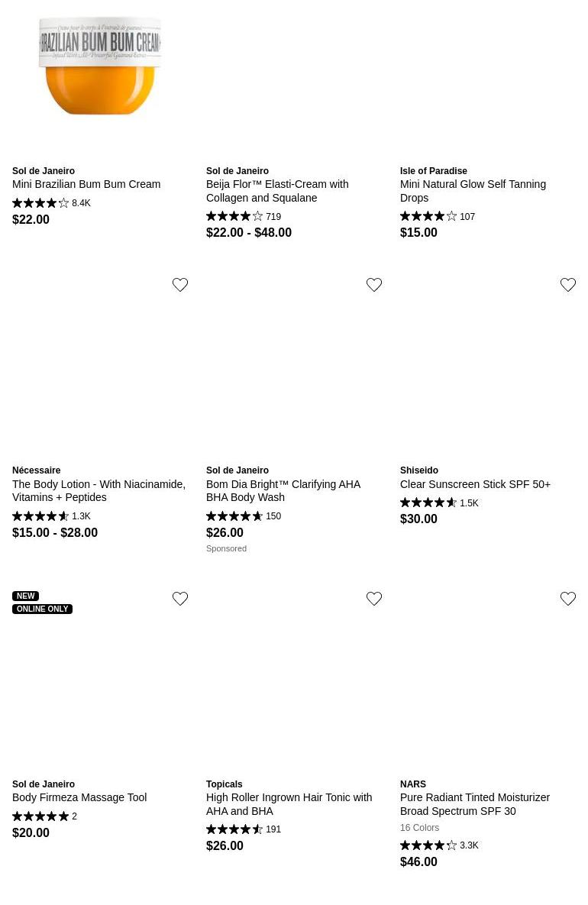588x905 pixels.
Task: Open Bom Dia Bright Clarifying Body Wash
Action: [283, 490]
